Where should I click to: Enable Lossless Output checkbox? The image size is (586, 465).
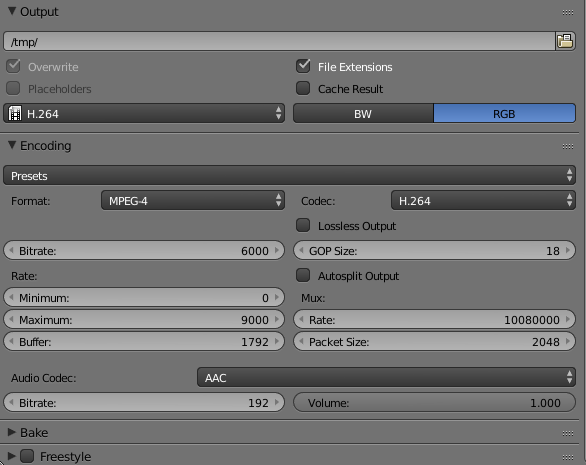pyautogui.click(x=303, y=225)
